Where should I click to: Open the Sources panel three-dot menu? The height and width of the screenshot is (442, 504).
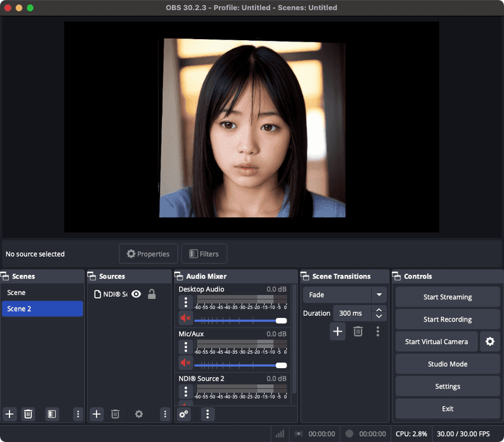tap(165, 414)
